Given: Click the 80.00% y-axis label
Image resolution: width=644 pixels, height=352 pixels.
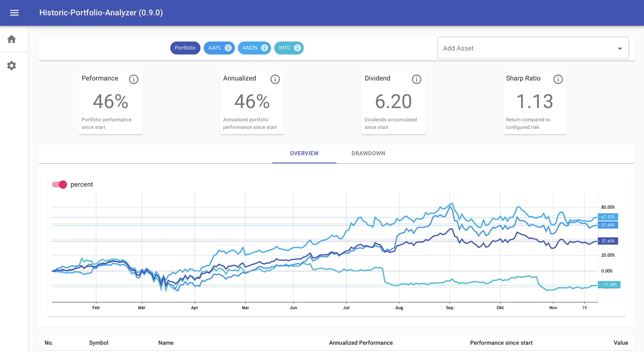Looking at the screenshot, I should click(x=608, y=207).
